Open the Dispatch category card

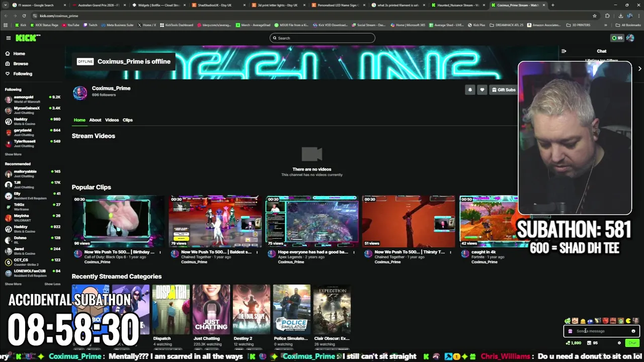pos(171,309)
